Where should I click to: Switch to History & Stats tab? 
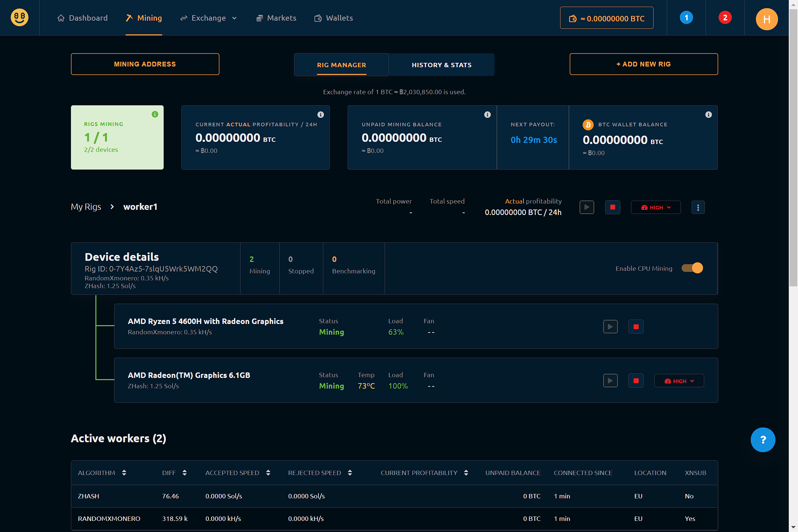point(441,65)
